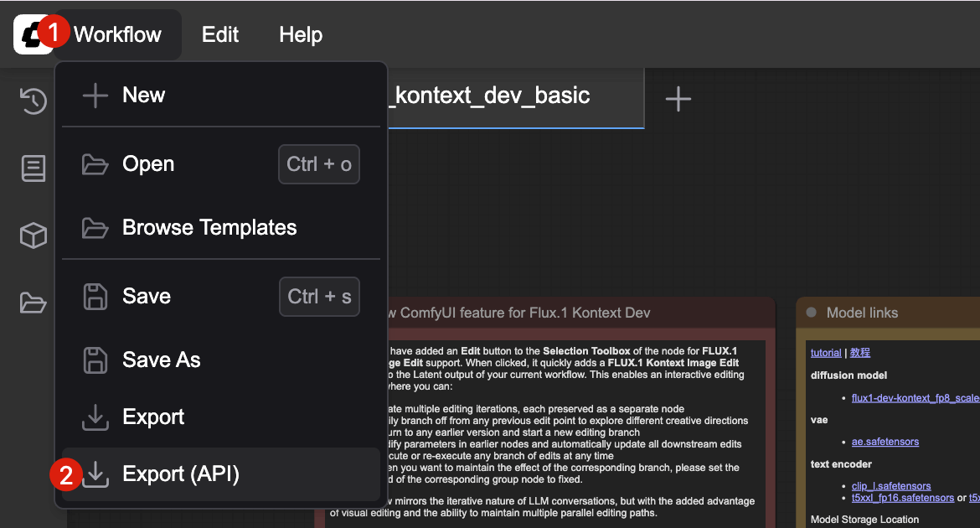
Task: Open the clip_l.safetensors link
Action: click(x=891, y=486)
